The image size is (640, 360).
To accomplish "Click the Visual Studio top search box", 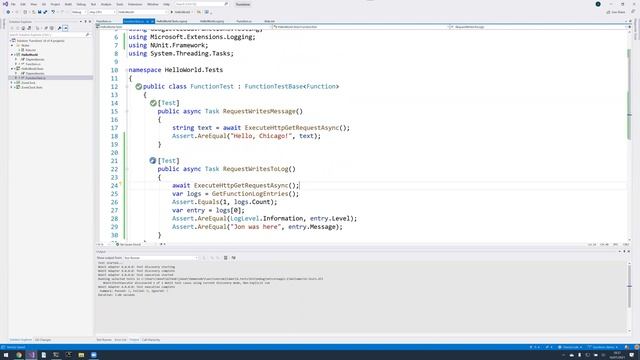I will (201, 4).
